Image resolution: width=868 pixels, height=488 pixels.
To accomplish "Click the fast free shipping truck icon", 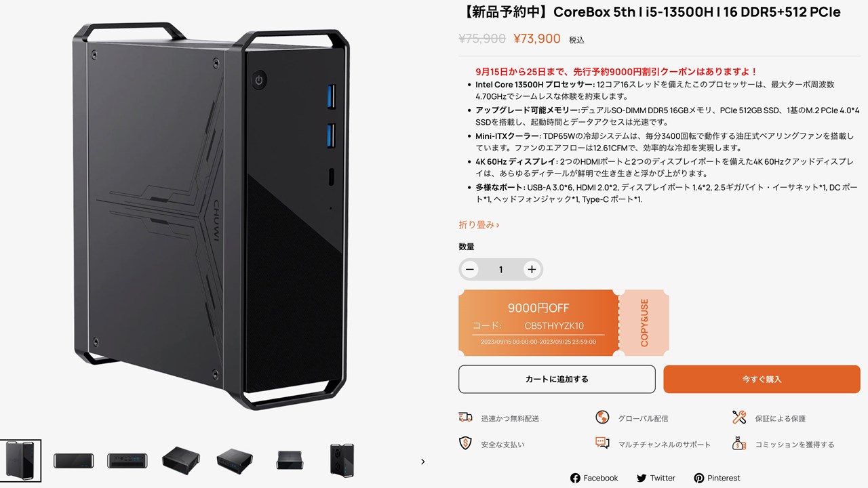I will point(465,418).
